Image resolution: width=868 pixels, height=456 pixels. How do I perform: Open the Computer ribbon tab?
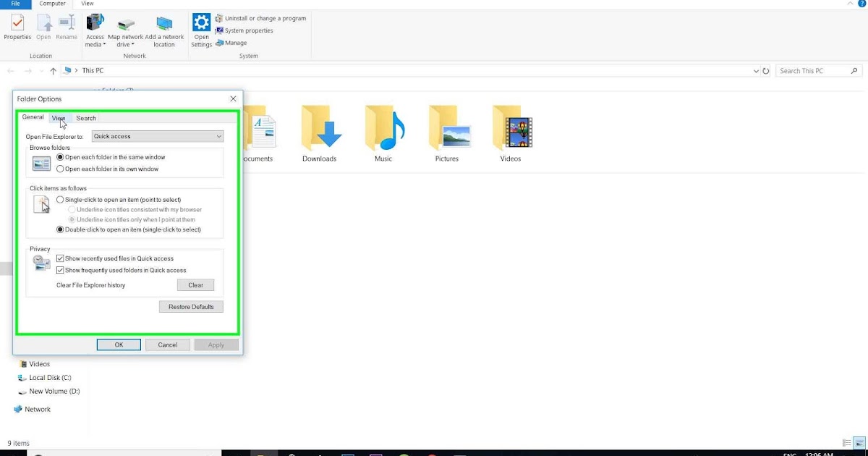51,4
